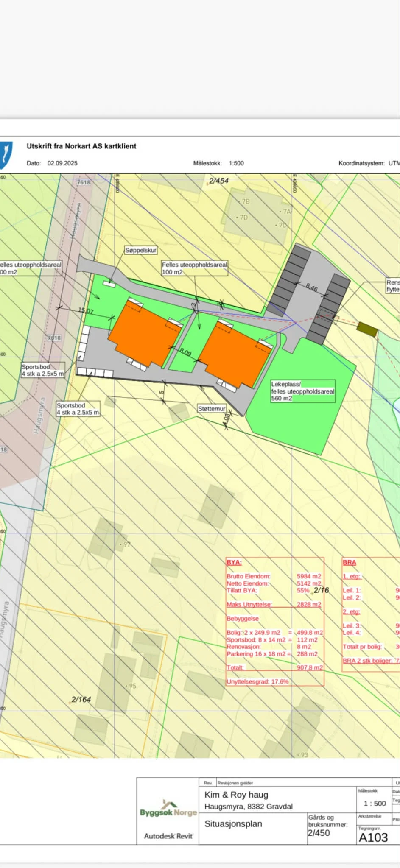Viewport: 400px width, 868px height.
Task: Select the parcel number '2/454'
Action: click(218, 181)
